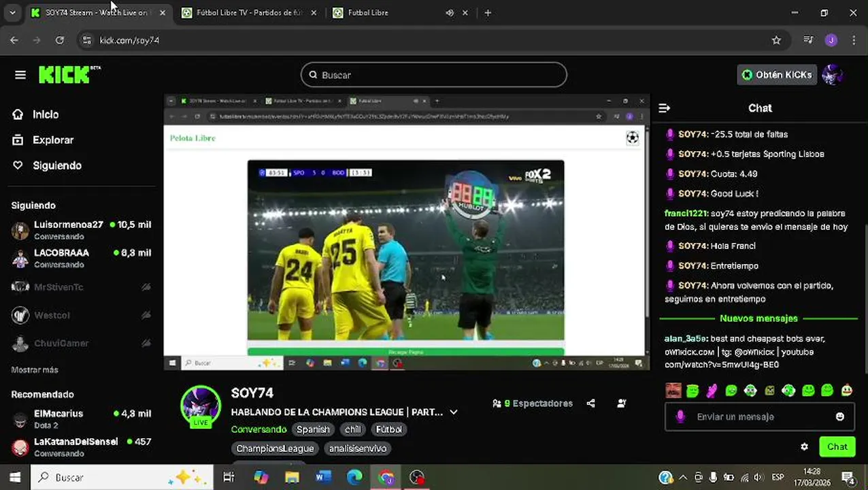Click SOY74 streamer avatar with LIVE badge
The image size is (868, 490).
click(x=201, y=406)
